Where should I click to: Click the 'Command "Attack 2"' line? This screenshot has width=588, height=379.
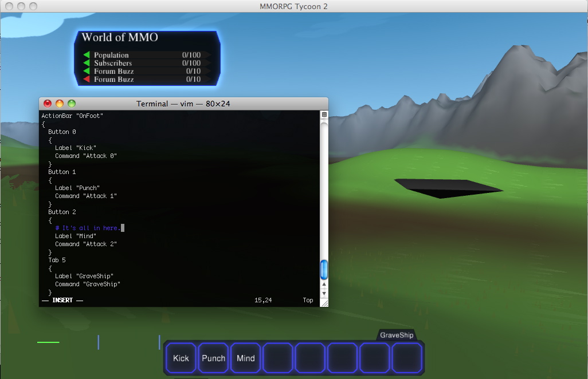point(86,244)
